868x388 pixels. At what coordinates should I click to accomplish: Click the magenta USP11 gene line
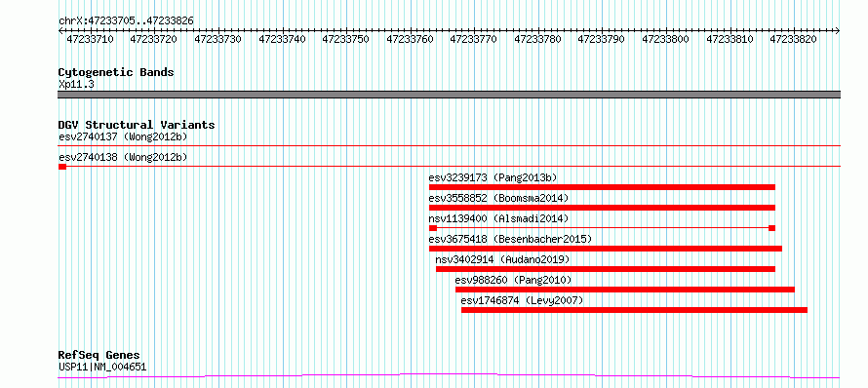click(449, 376)
